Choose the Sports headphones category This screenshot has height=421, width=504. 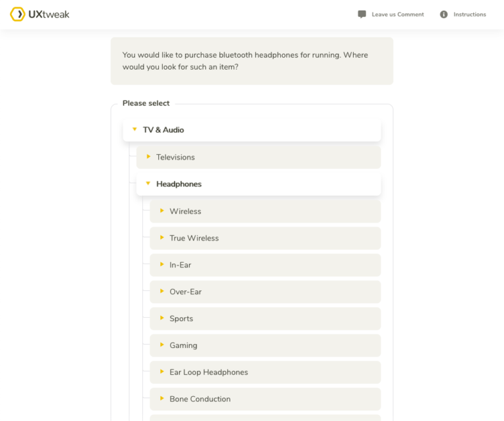pyautogui.click(x=264, y=319)
